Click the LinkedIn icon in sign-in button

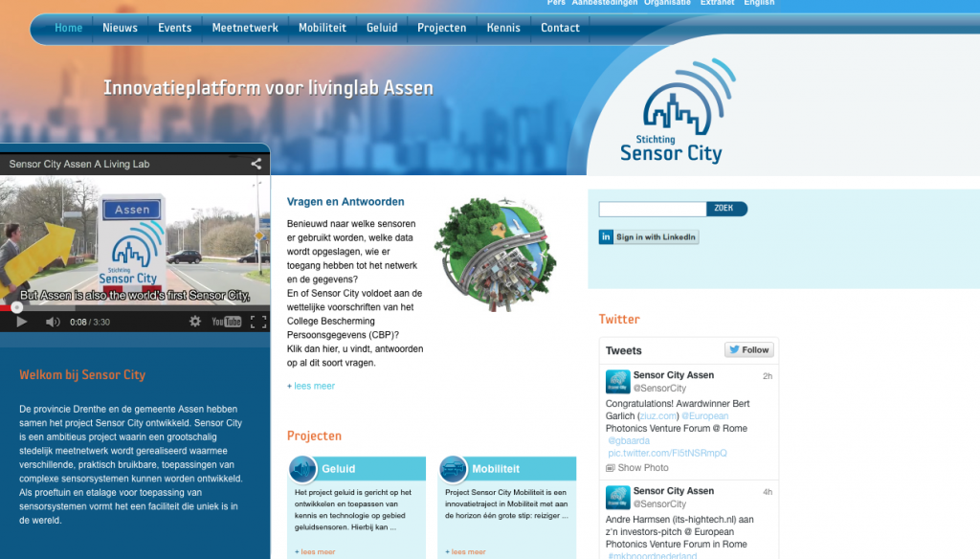[x=606, y=237]
